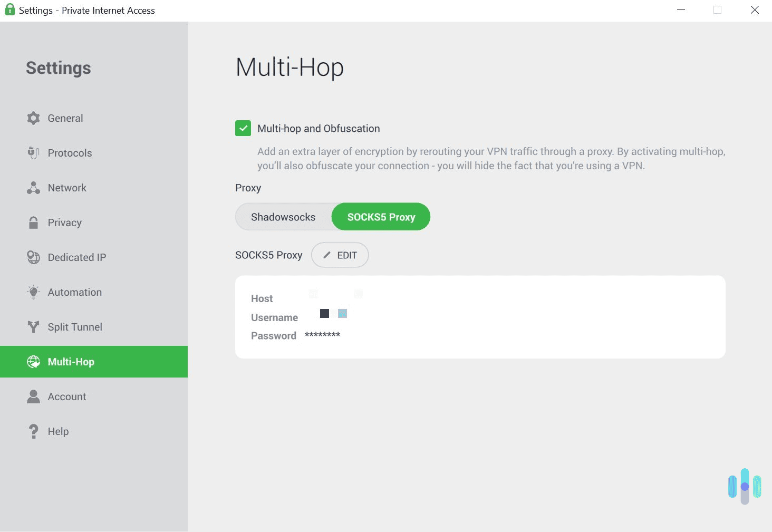Click the Host field in proxy details
The image size is (772, 532).
tap(262, 298)
